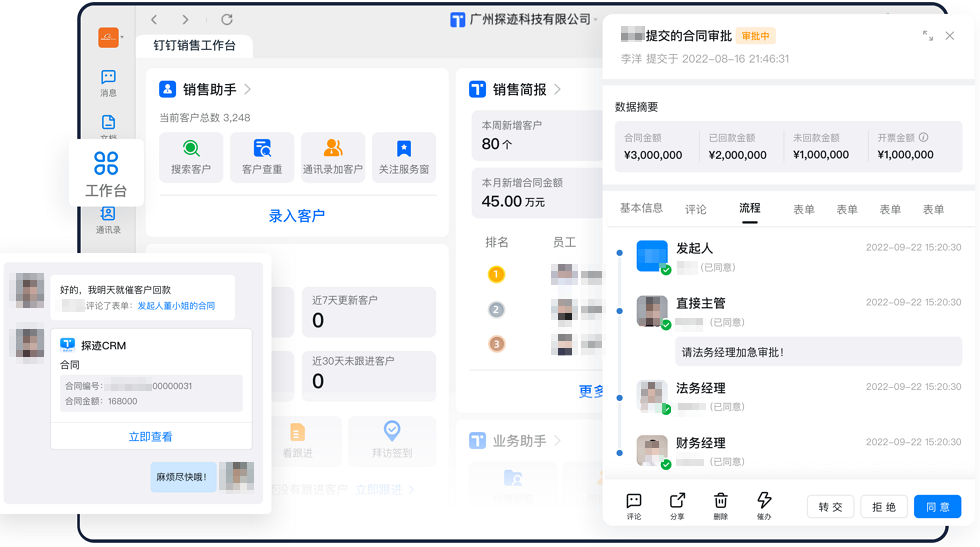980x547 pixels.
Task: Switch to the 基本信息 tab
Action: pyautogui.click(x=641, y=208)
